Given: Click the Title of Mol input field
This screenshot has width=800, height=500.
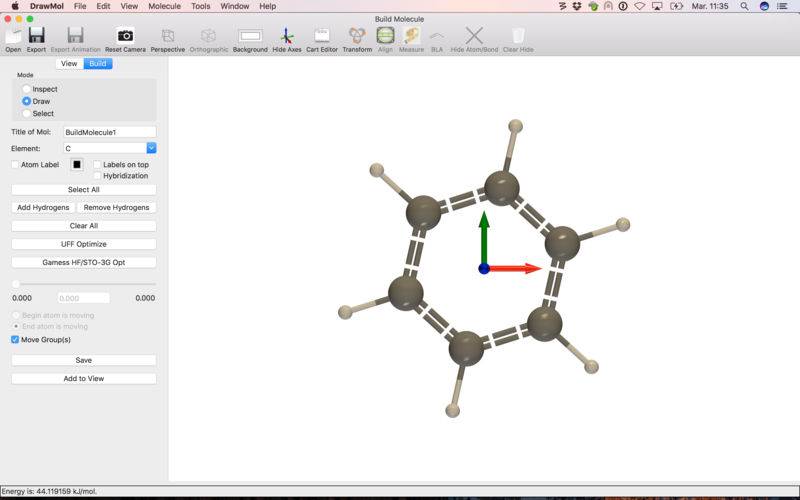Looking at the screenshot, I should tap(110, 132).
